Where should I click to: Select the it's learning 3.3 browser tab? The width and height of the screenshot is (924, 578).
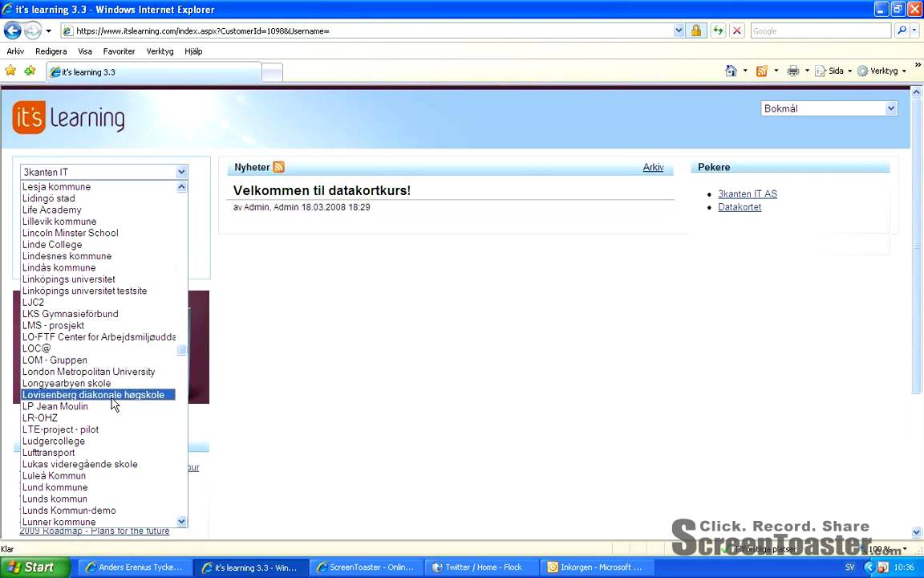click(x=154, y=72)
